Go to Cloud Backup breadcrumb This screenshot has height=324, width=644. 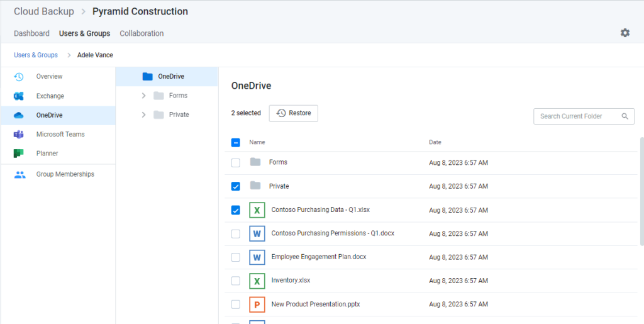pos(44,11)
